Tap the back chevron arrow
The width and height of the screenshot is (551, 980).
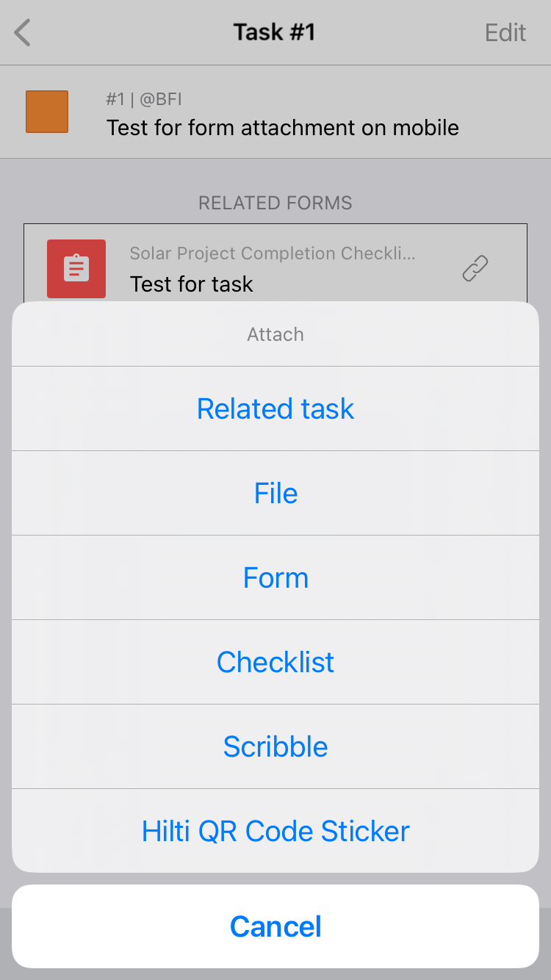[24, 32]
